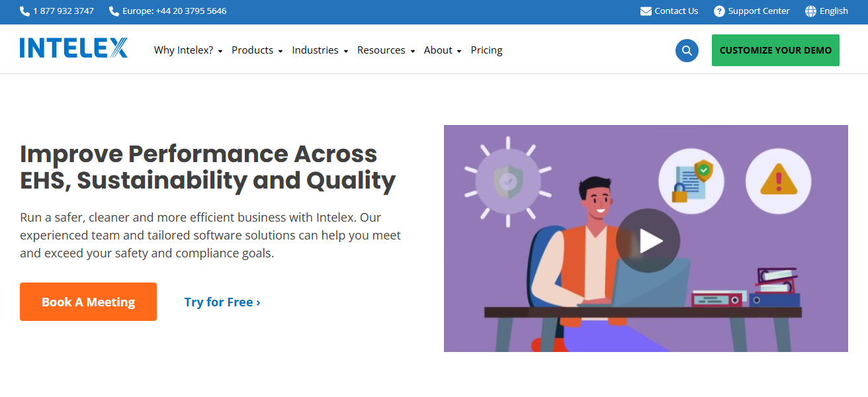Screen dimensions: 868x397
Task: Play the video with the play button
Action: point(647,241)
